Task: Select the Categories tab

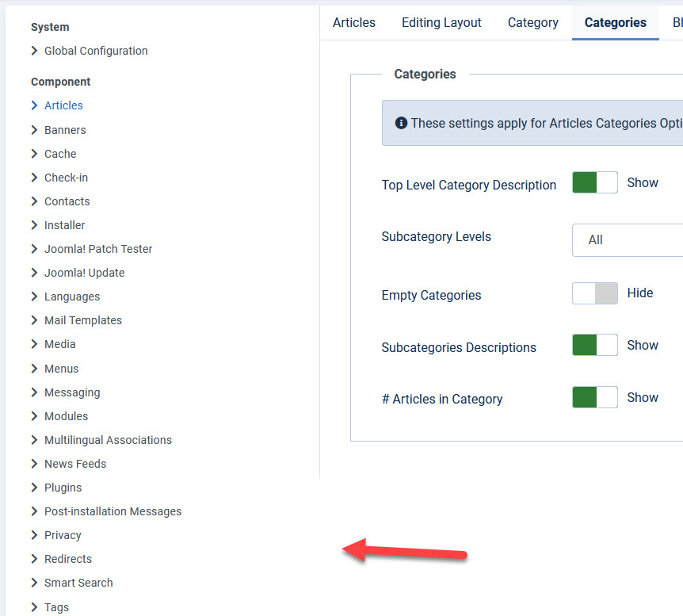Action: [616, 23]
